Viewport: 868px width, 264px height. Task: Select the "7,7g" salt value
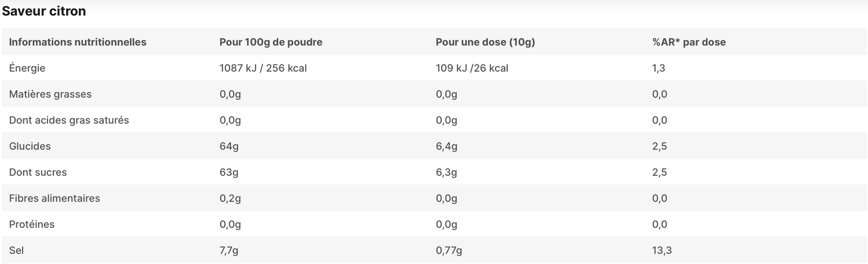(x=229, y=250)
